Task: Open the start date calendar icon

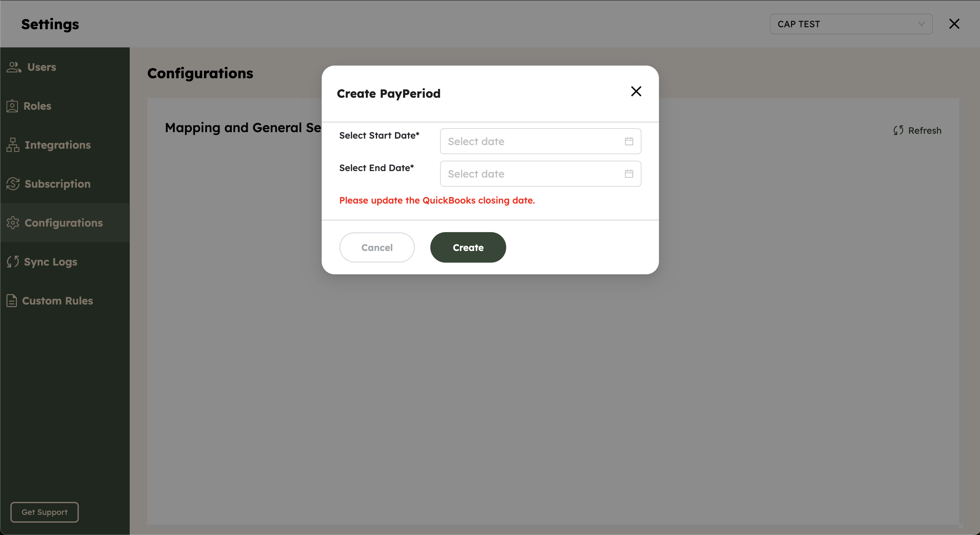Action: click(x=628, y=141)
